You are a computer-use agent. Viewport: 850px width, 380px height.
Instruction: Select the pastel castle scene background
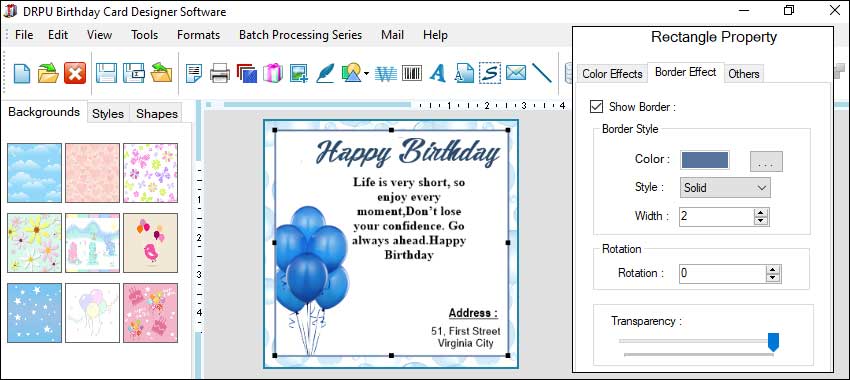coord(92,243)
